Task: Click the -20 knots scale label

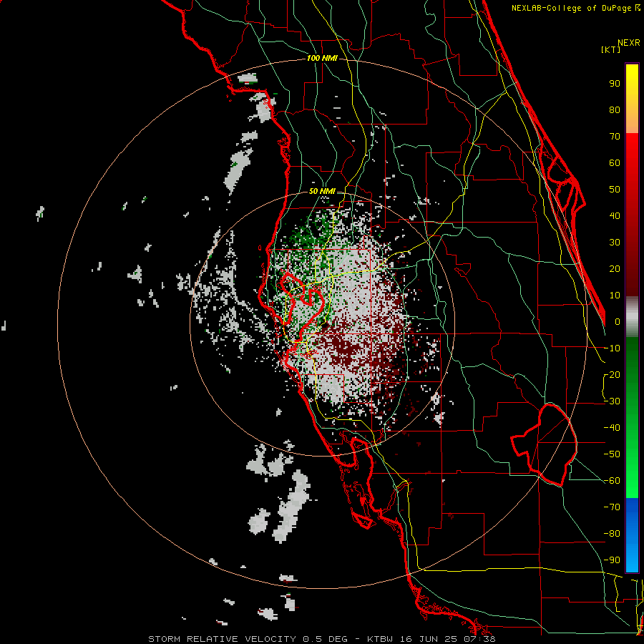Action: (612, 374)
